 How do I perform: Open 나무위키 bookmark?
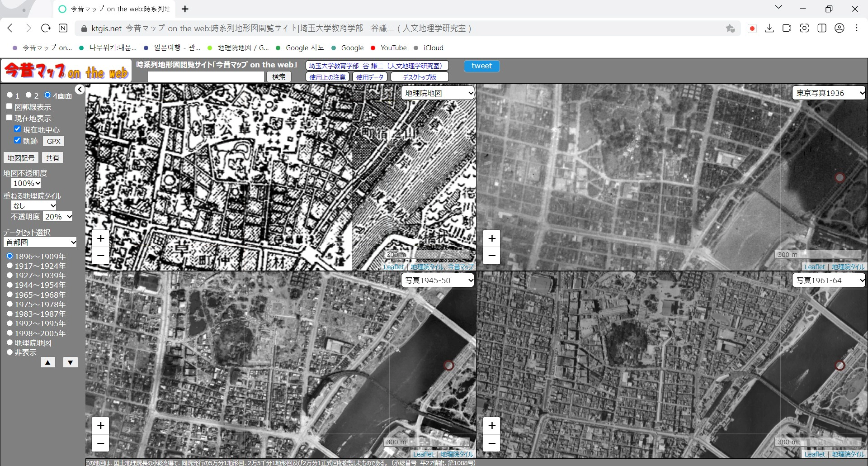click(108, 48)
